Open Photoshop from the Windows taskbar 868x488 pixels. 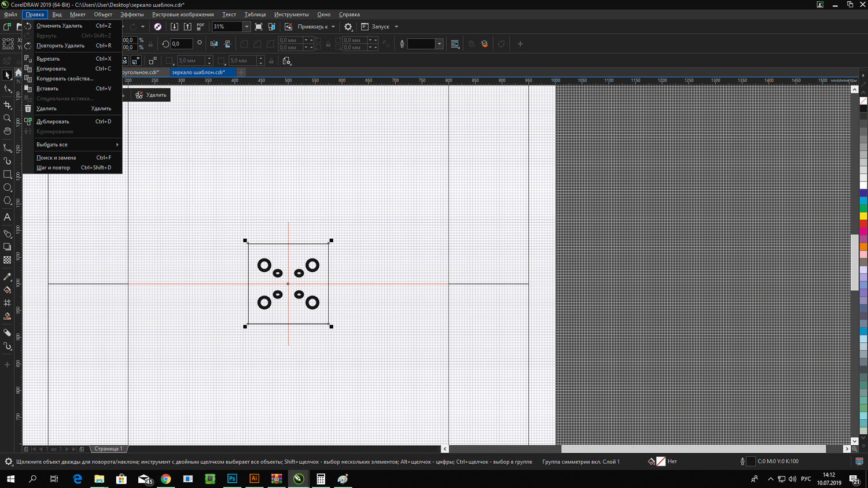232,479
